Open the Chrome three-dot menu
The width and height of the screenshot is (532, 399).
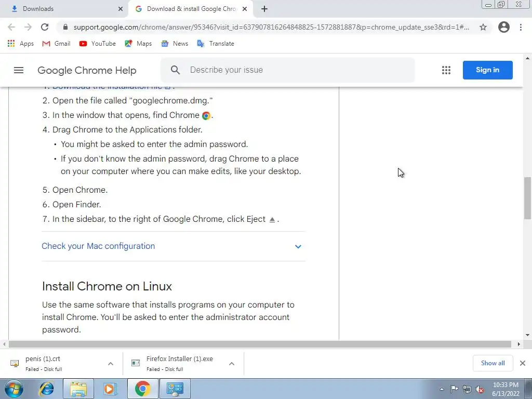click(521, 27)
